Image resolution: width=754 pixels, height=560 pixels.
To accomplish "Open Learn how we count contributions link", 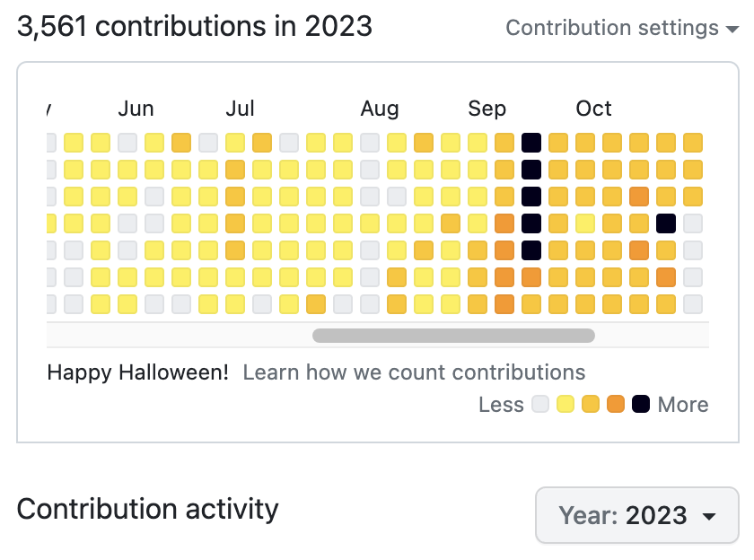I will (x=414, y=372).
